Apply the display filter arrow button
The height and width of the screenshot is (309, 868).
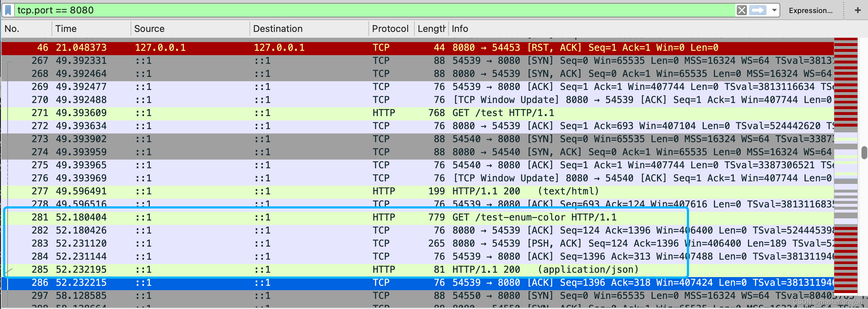(x=758, y=10)
